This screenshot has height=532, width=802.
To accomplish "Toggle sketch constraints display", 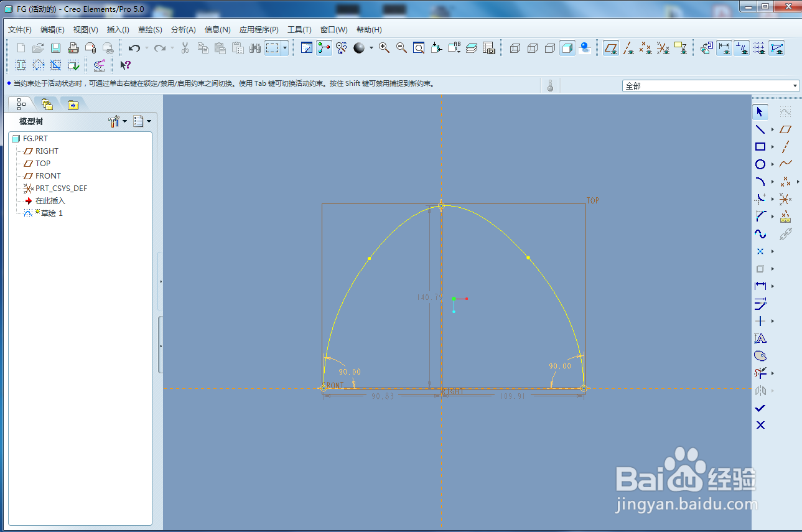I will pos(742,48).
